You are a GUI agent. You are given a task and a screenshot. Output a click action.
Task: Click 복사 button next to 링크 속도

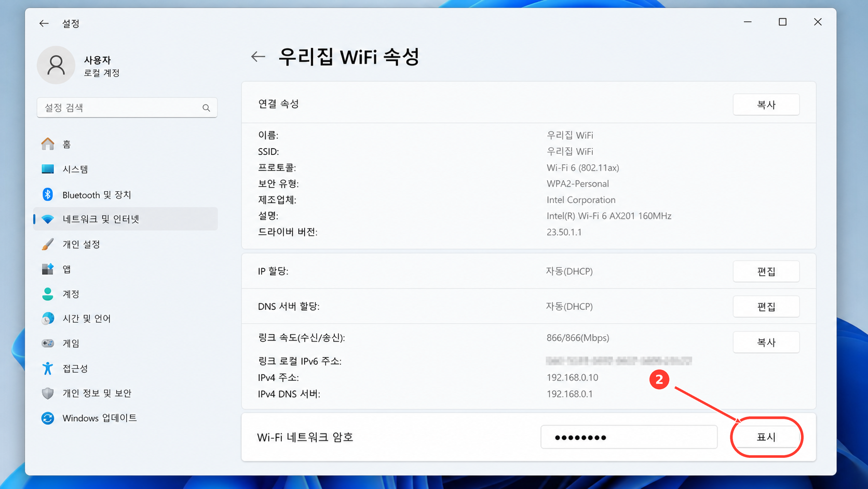pyautogui.click(x=766, y=342)
